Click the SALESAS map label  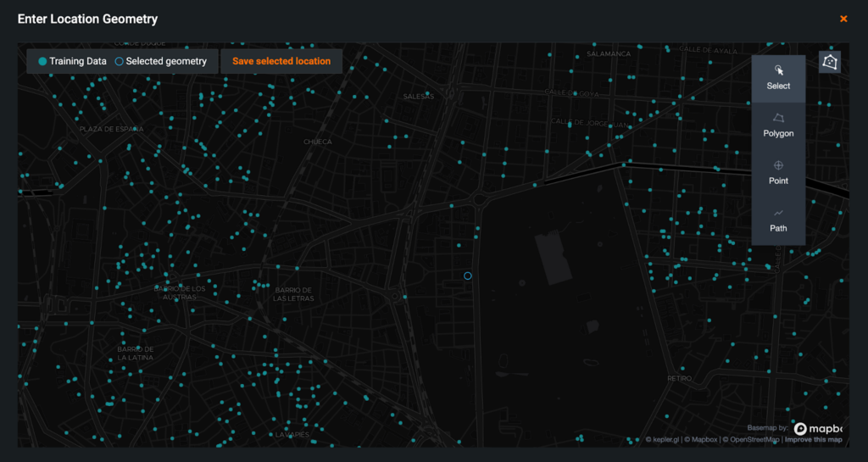pos(419,97)
